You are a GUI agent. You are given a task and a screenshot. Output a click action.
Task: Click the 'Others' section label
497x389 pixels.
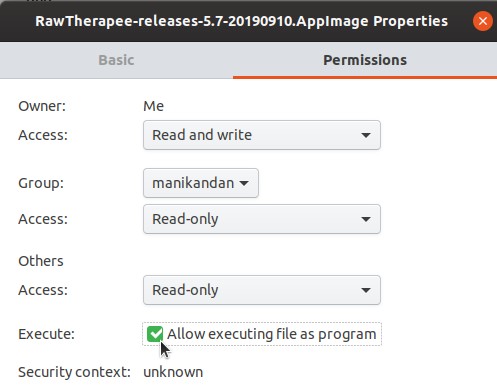(41, 261)
